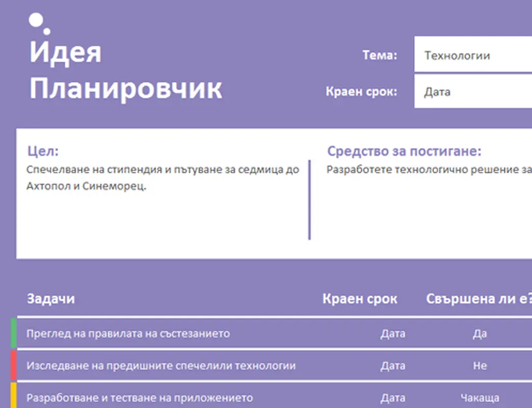The width and height of the screenshot is (532, 408).
Task: Click the 'Задачи' column header
Action: coord(51,298)
